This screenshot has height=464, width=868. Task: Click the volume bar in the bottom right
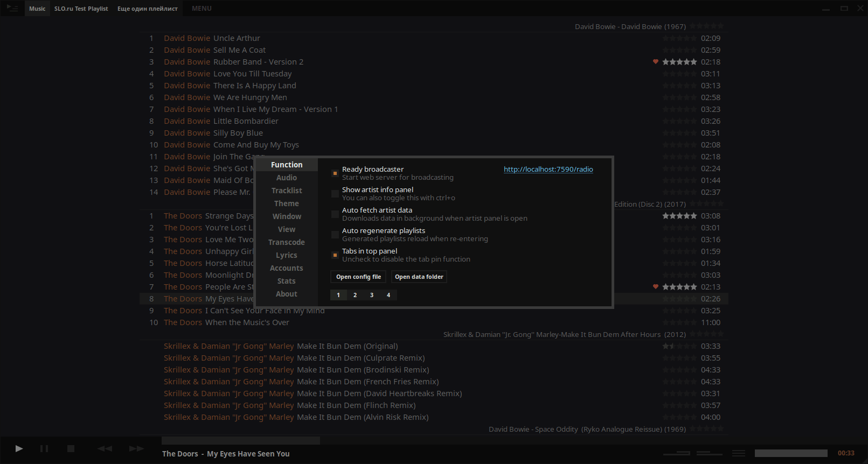coord(791,453)
